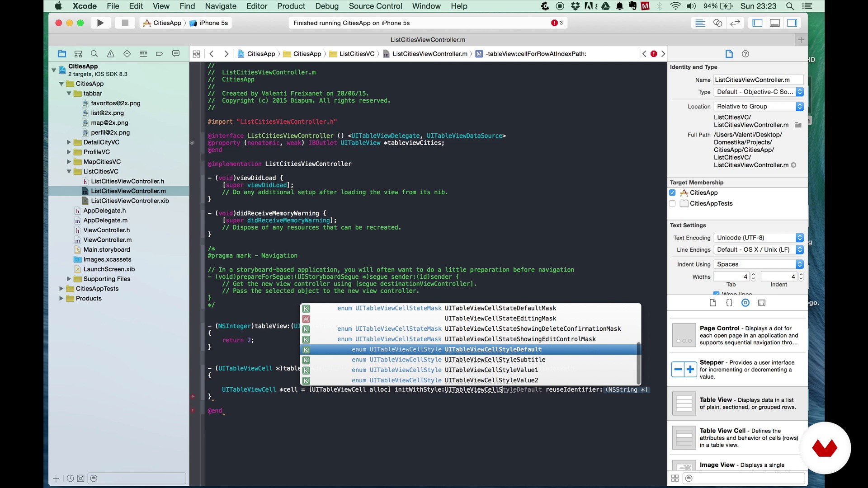Open the file Type dropdown

(758, 92)
